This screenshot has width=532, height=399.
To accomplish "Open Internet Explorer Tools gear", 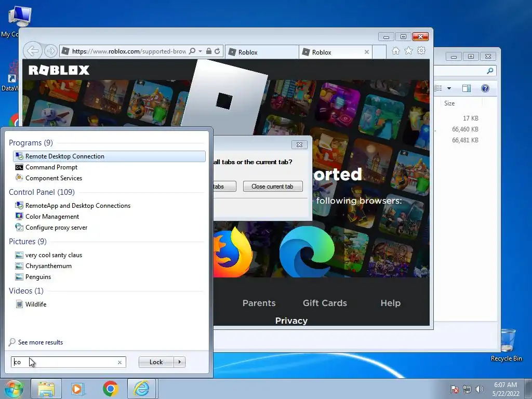I will (x=421, y=51).
